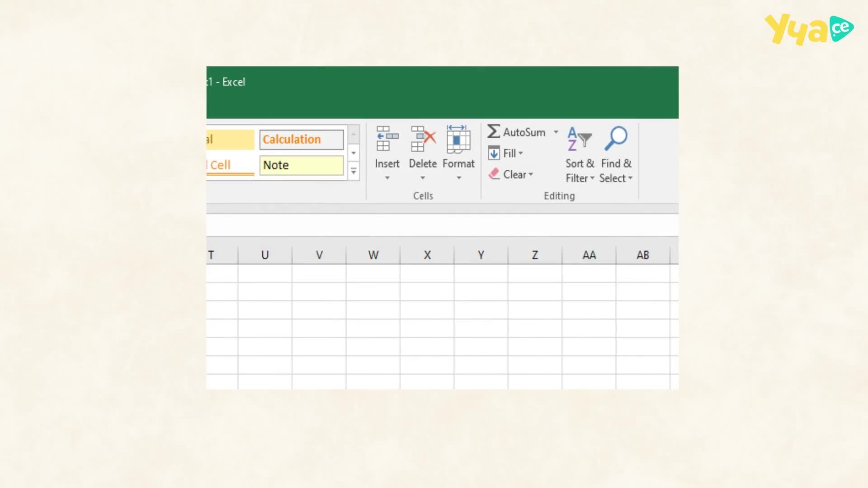The height and width of the screenshot is (488, 868).
Task: Select column Z header
Action: point(535,255)
